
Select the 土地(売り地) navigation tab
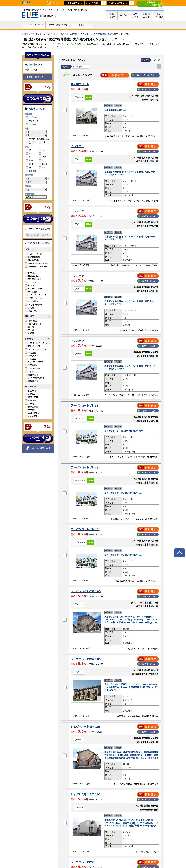[x=135, y=15]
